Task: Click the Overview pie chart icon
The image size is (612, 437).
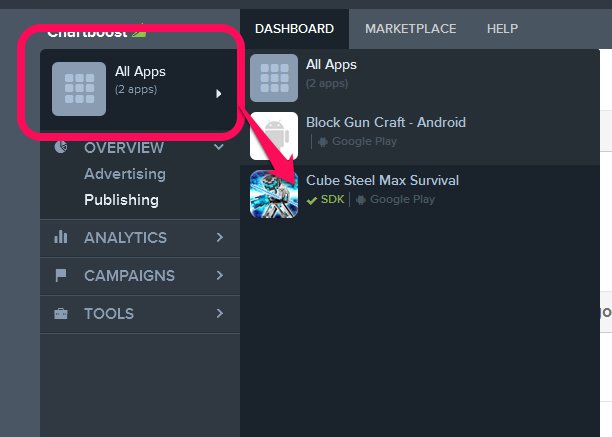Action: (x=61, y=147)
